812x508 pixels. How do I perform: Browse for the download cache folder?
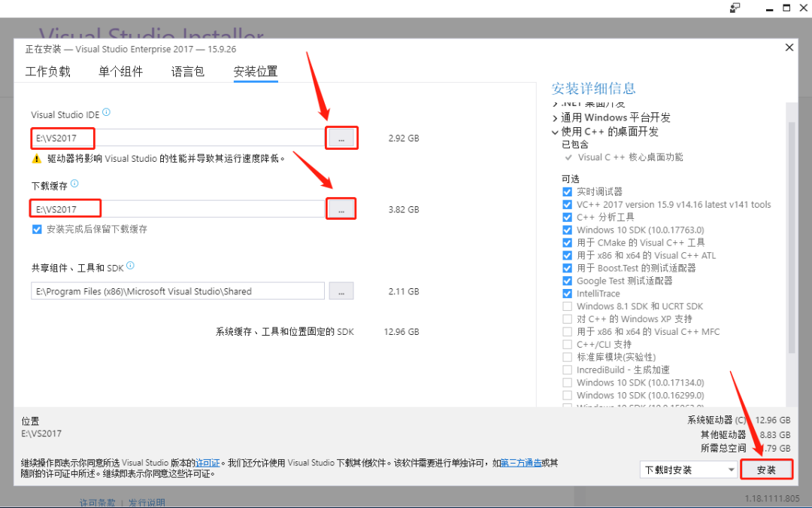click(x=341, y=209)
